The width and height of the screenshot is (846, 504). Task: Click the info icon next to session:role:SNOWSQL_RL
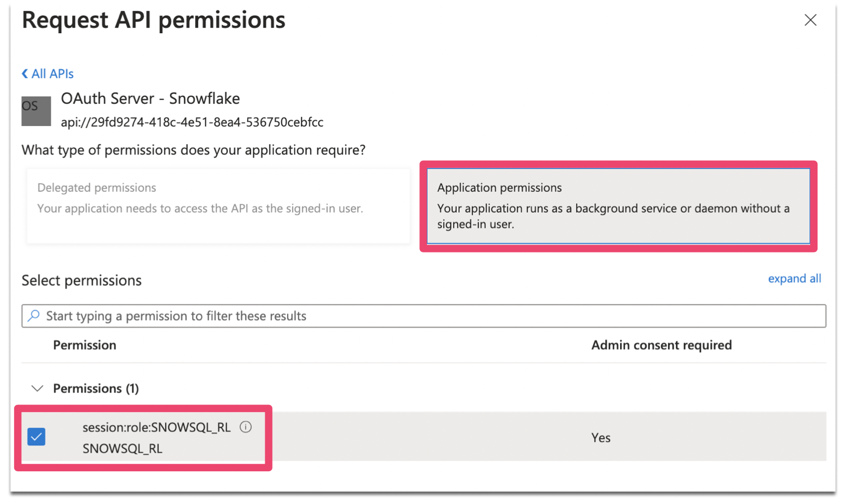pos(245,427)
